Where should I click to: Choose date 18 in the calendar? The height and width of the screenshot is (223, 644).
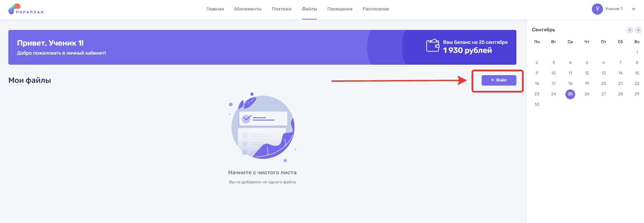click(x=570, y=83)
